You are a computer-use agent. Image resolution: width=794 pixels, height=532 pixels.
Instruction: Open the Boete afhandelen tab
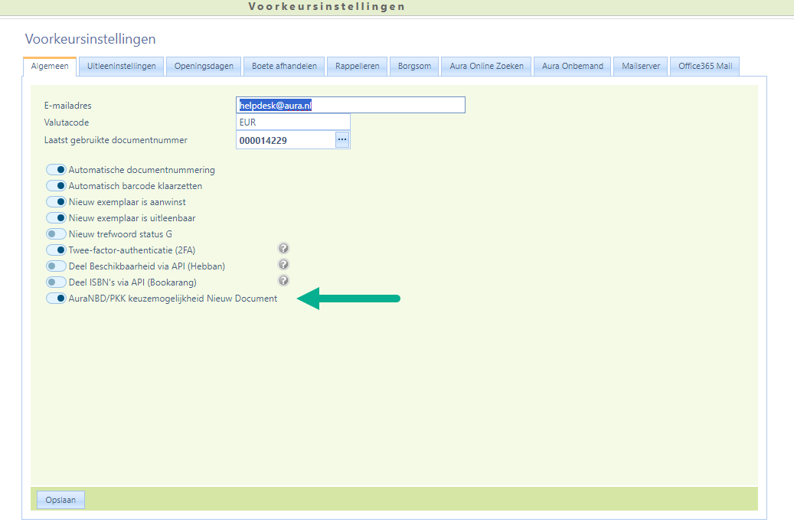click(284, 67)
